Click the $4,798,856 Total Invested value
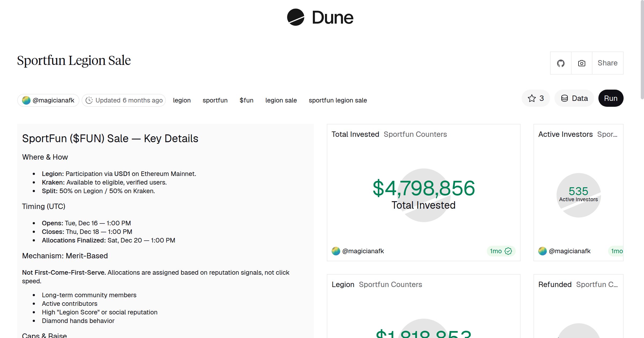The image size is (644, 338). (x=424, y=188)
